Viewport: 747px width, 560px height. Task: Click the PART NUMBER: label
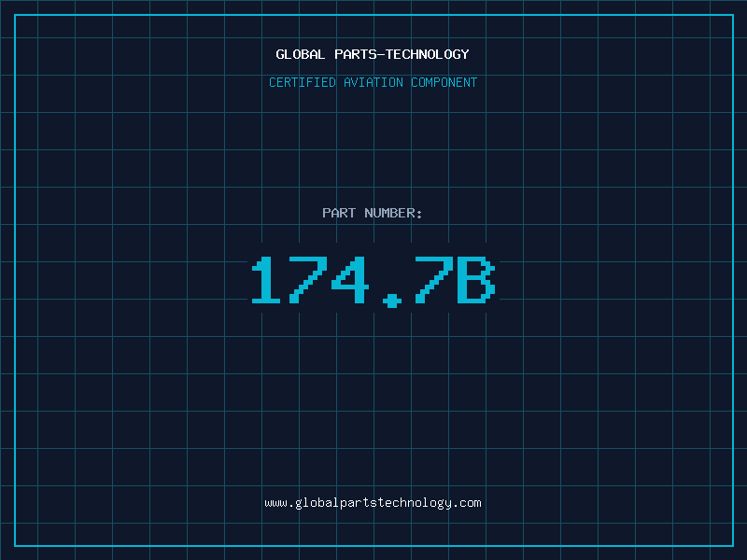pos(373,213)
